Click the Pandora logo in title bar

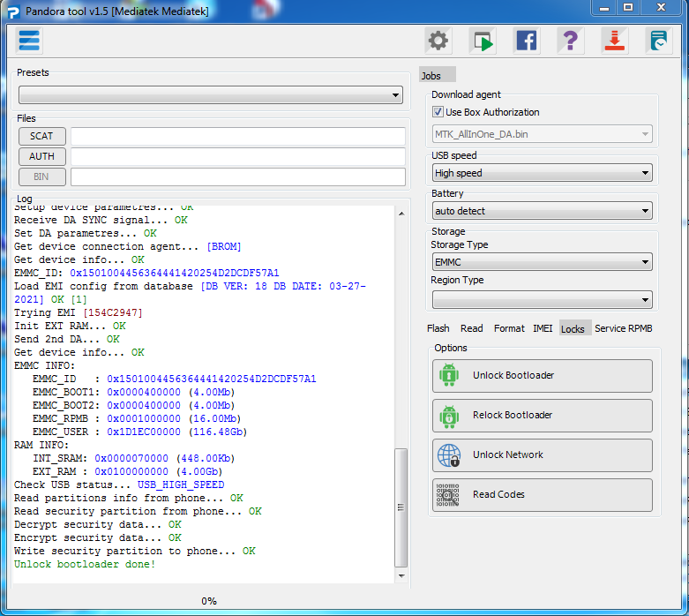coord(13,11)
